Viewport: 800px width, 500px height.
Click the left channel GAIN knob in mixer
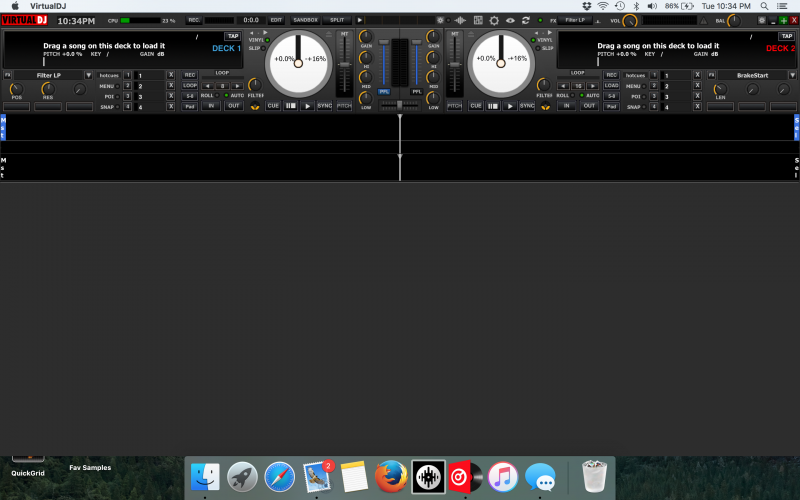(x=366, y=37)
